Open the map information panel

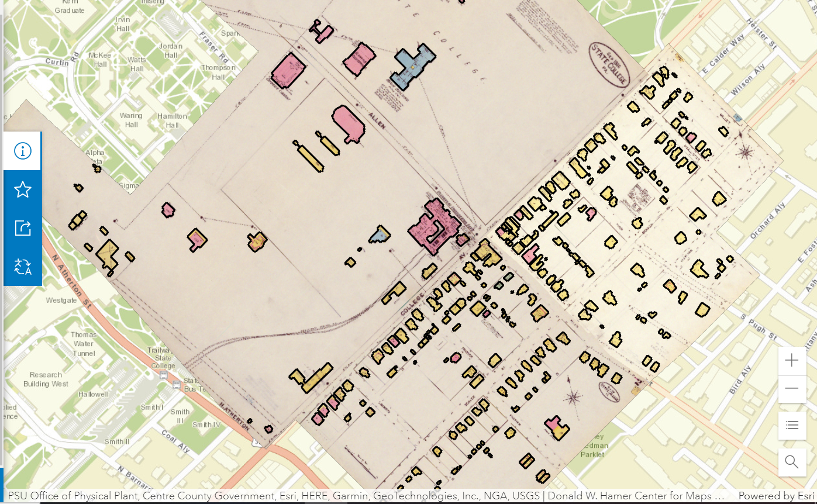[22, 151]
